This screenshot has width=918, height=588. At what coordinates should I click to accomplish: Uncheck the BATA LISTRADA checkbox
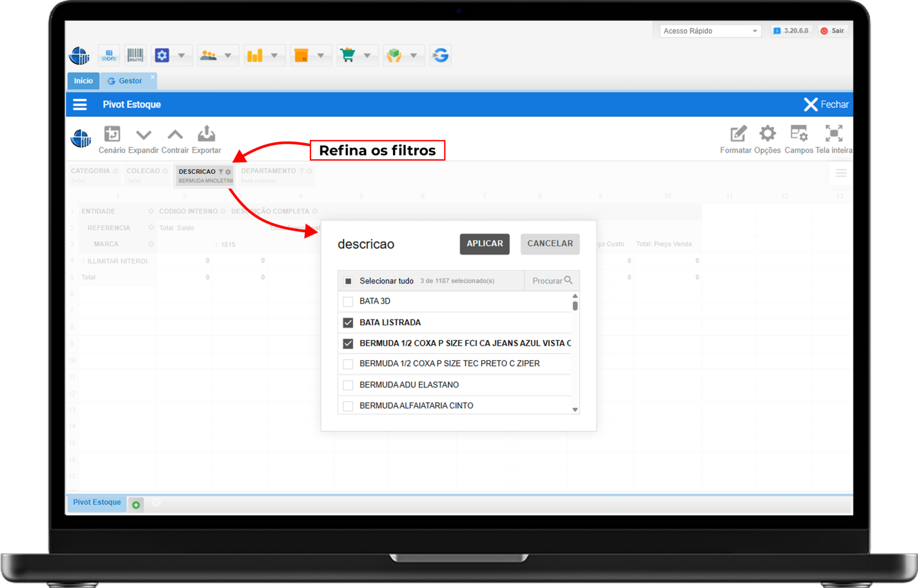pos(348,322)
